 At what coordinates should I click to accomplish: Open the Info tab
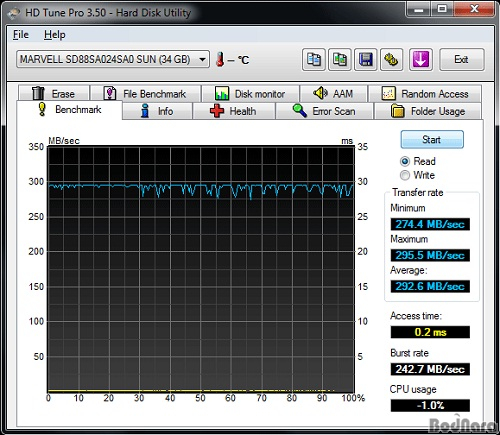pos(157,111)
